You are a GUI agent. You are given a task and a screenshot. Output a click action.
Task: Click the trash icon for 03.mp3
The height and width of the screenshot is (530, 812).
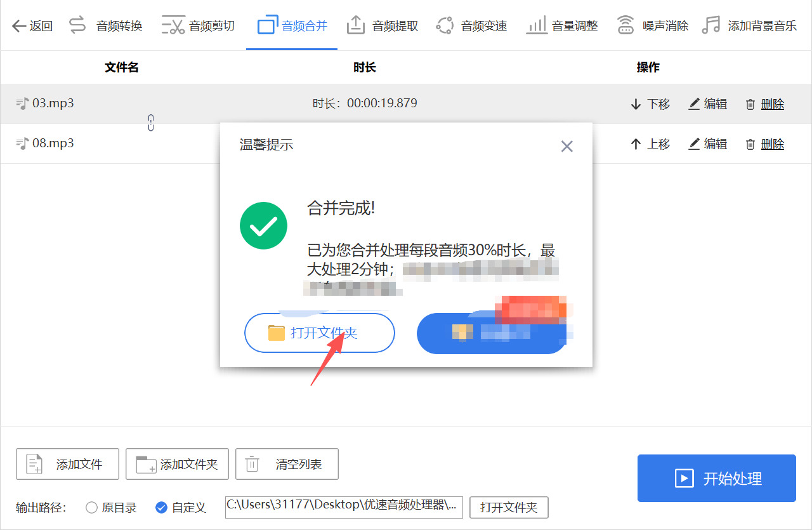750,105
